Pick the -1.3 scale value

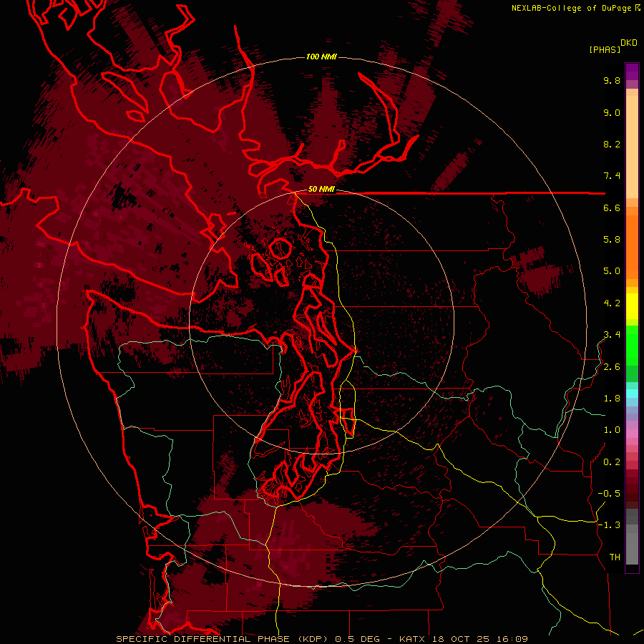[x=609, y=525]
